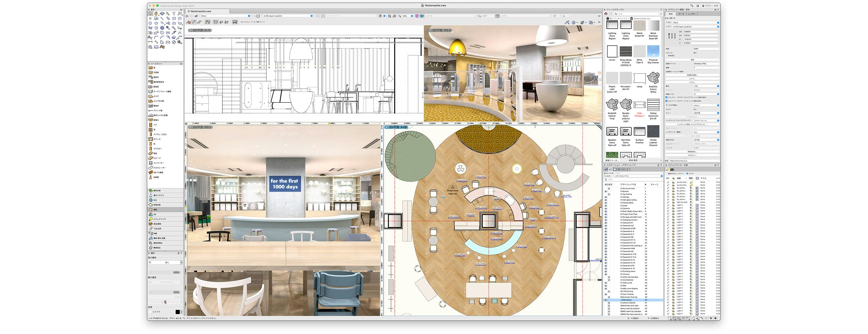868x334 pixels.
Task: Select the 窓 (Window) tool
Action: pos(150,130)
